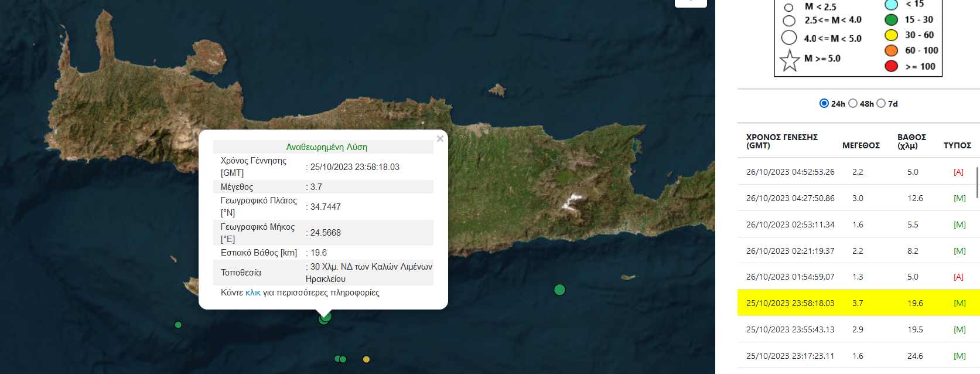Click the red depth swatch for >= 100
Viewport: 980px width, 374px height.
(x=891, y=66)
